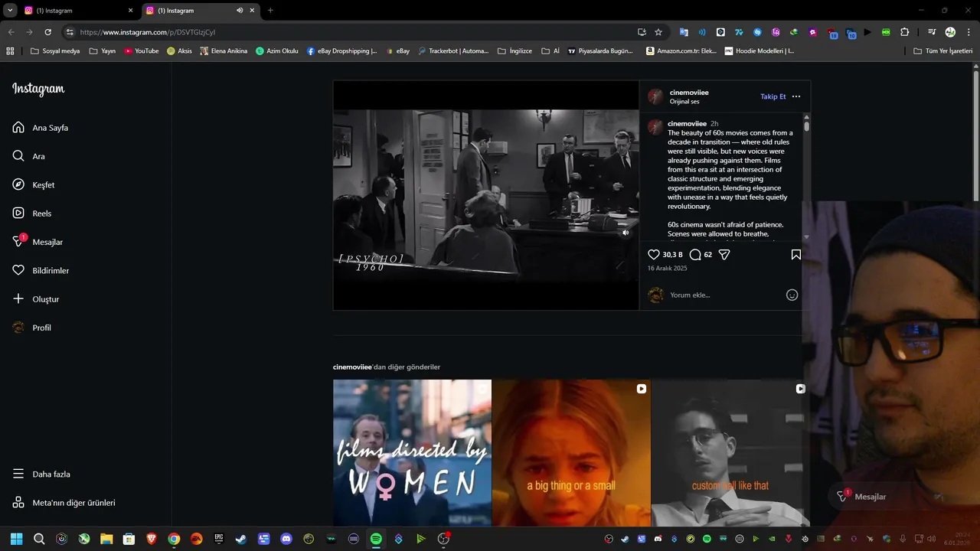This screenshot has width=980, height=551.
Task: Open Profil from the sidebar
Action: 32,328
